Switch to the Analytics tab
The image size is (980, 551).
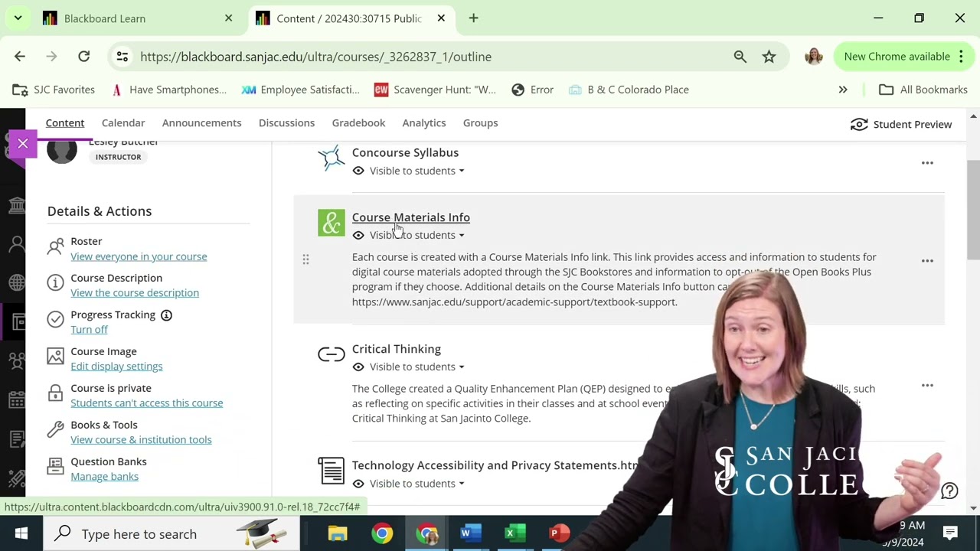(x=424, y=122)
